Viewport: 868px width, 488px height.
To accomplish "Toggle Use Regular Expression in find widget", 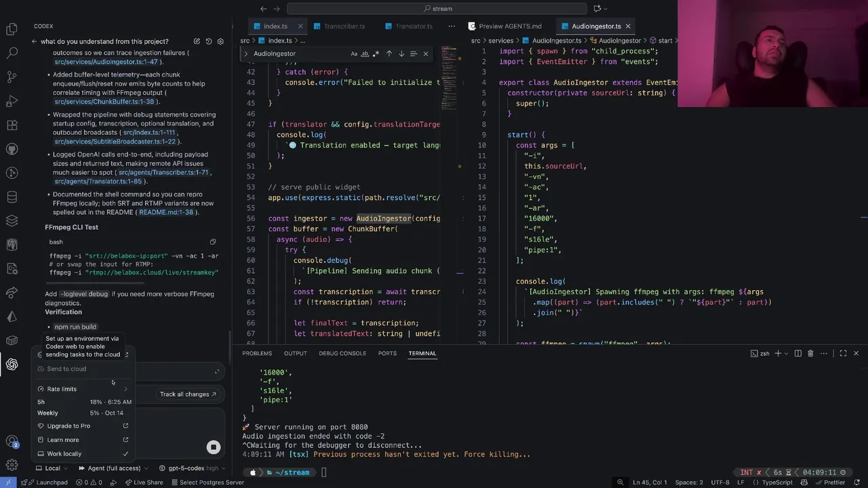I will (x=376, y=54).
